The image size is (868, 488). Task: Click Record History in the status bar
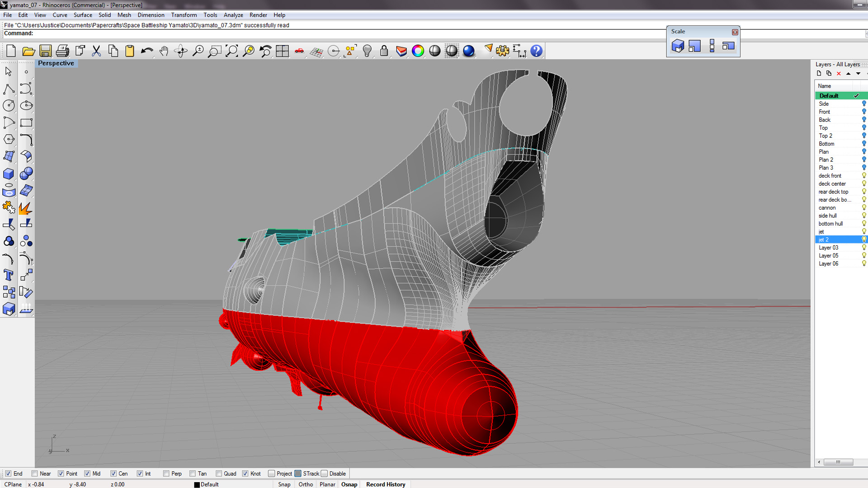[x=386, y=484]
